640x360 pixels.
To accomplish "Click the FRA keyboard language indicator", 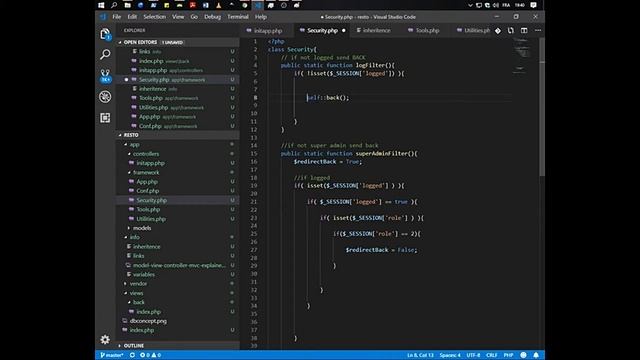I will 506,5.
